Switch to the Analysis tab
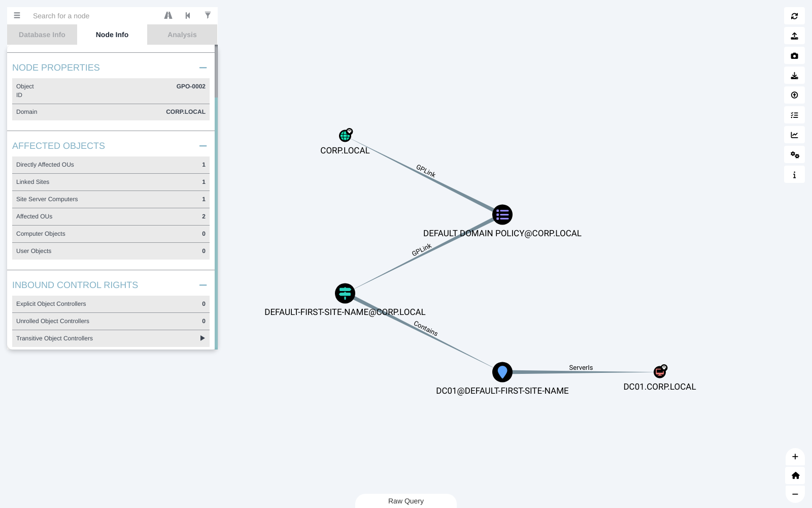Screen dimensions: 812x508 (182, 35)
